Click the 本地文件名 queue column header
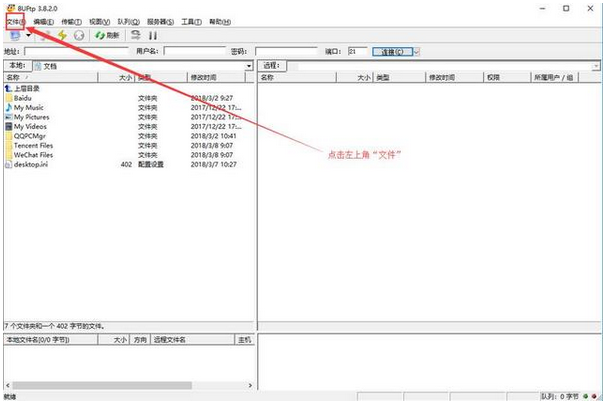Image resolution: width=608 pixels, height=406 pixels. (x=50, y=340)
